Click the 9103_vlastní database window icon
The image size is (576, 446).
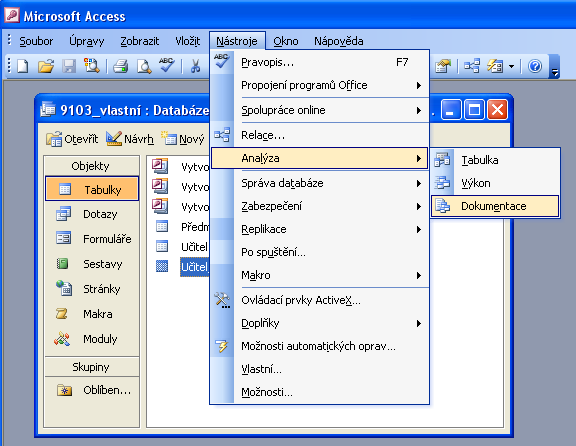tap(48, 109)
